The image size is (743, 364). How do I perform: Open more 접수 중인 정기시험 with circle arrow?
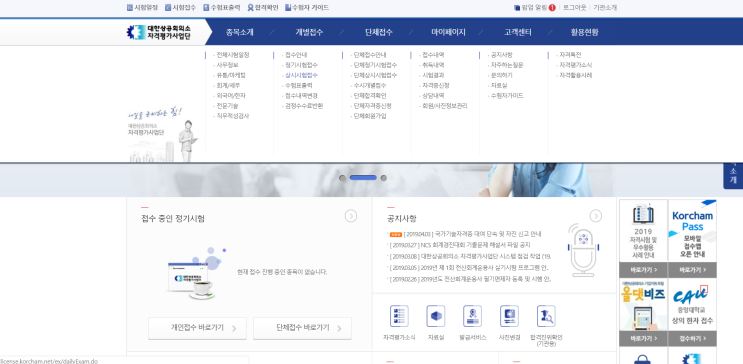tap(351, 216)
